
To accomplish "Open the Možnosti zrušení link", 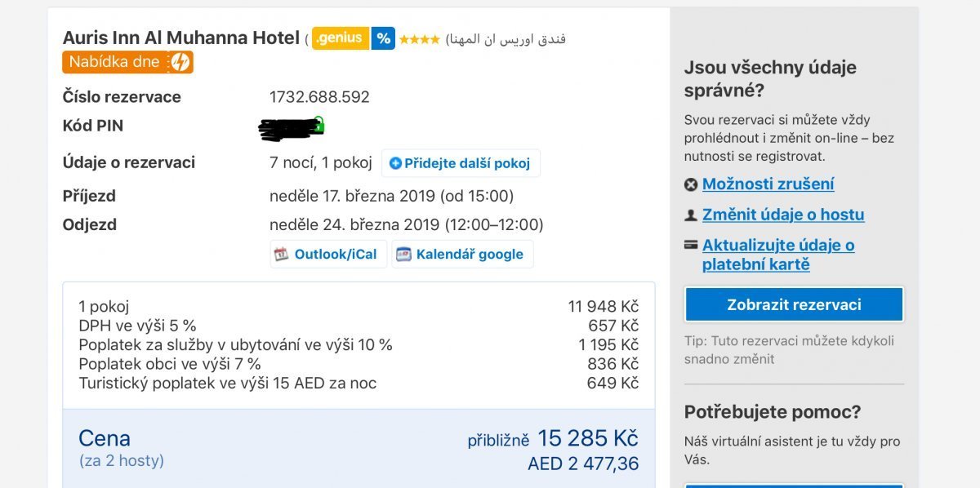I will [768, 184].
